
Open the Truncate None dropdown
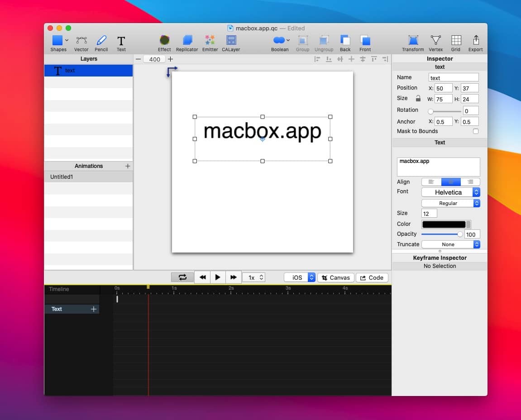point(450,244)
